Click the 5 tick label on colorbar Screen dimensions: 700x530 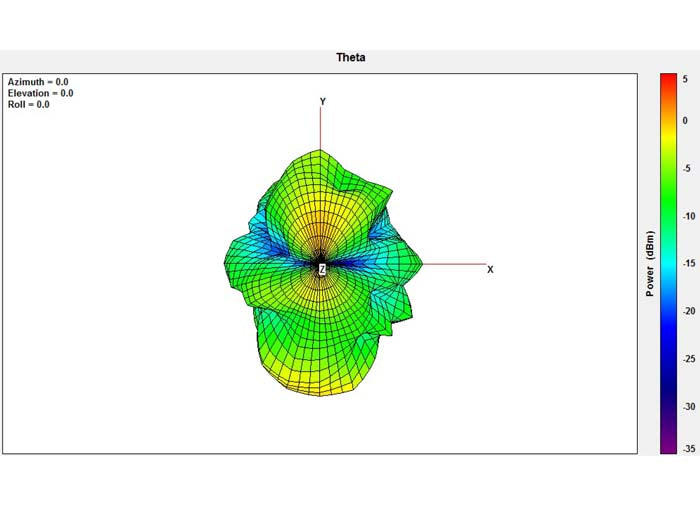tap(685, 77)
